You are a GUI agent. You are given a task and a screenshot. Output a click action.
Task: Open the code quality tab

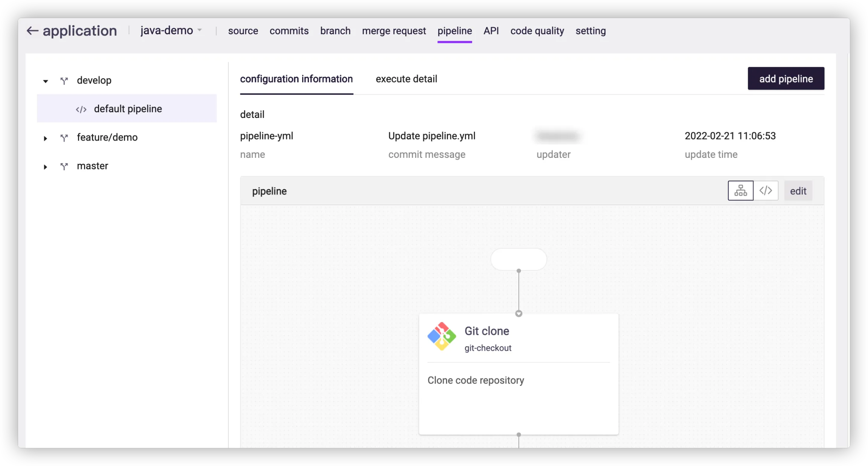tap(537, 31)
